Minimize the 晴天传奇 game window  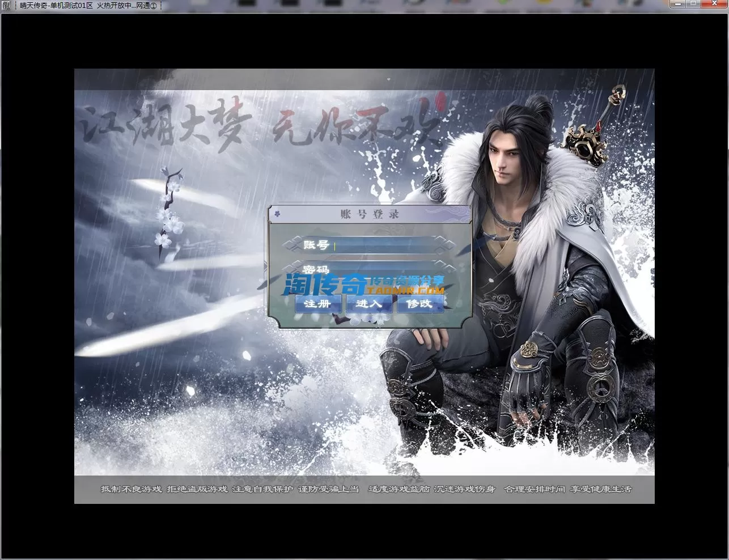(679, 3)
